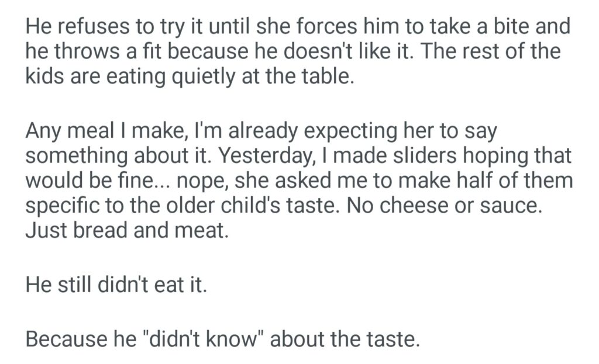
Task: Click the sentence "He still didn't eat it."
Action: pos(116,286)
